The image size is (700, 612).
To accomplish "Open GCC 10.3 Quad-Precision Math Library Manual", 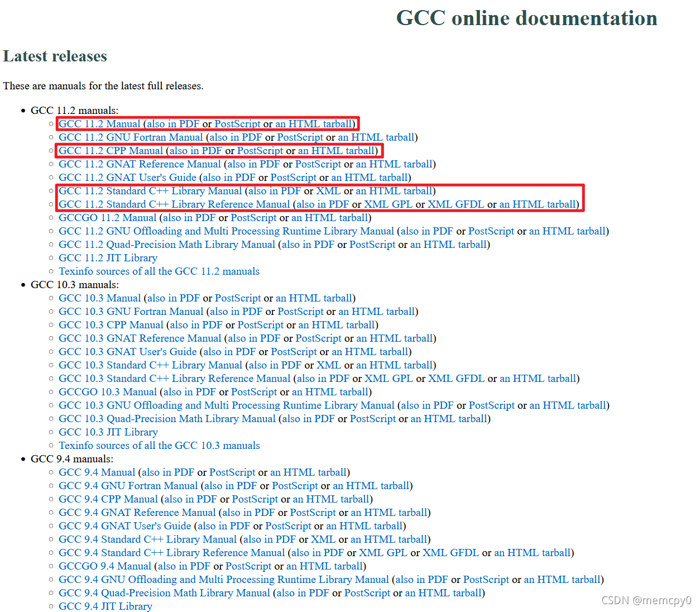I will (167, 419).
